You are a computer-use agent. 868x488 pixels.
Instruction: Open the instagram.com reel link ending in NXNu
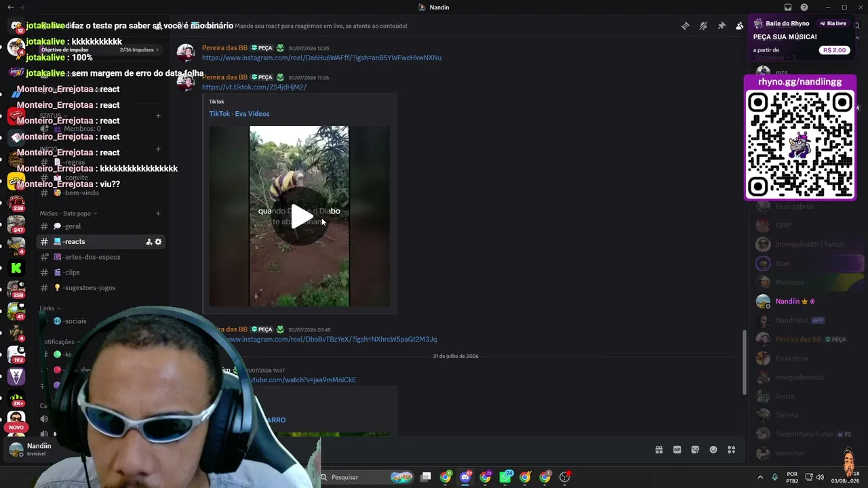321,58
